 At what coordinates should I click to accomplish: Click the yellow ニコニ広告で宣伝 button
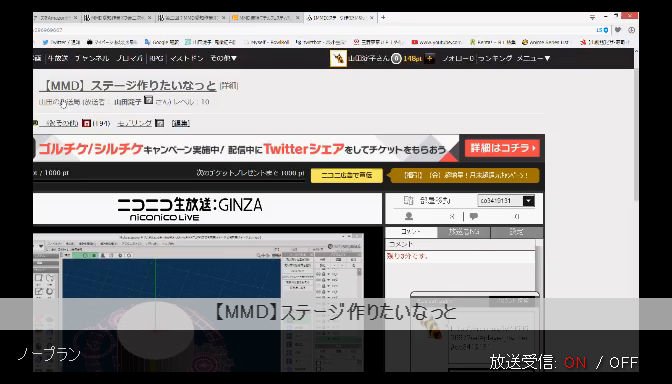click(347, 175)
